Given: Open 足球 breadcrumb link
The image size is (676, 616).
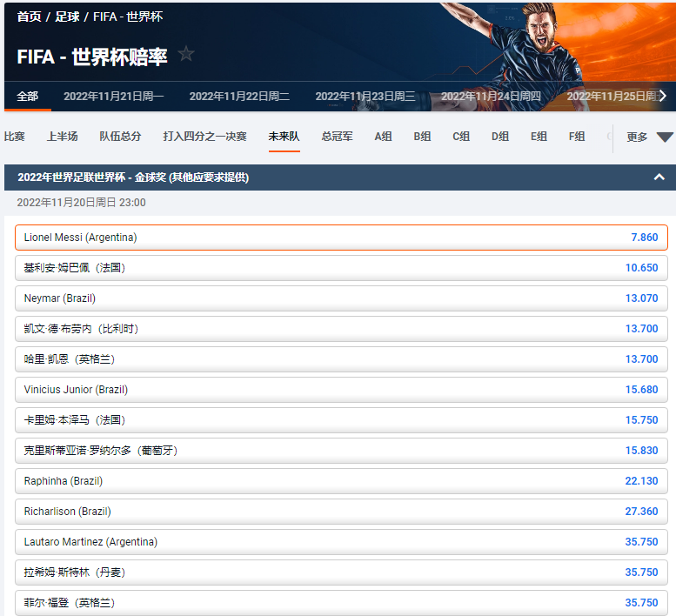Looking at the screenshot, I should click(x=67, y=17).
